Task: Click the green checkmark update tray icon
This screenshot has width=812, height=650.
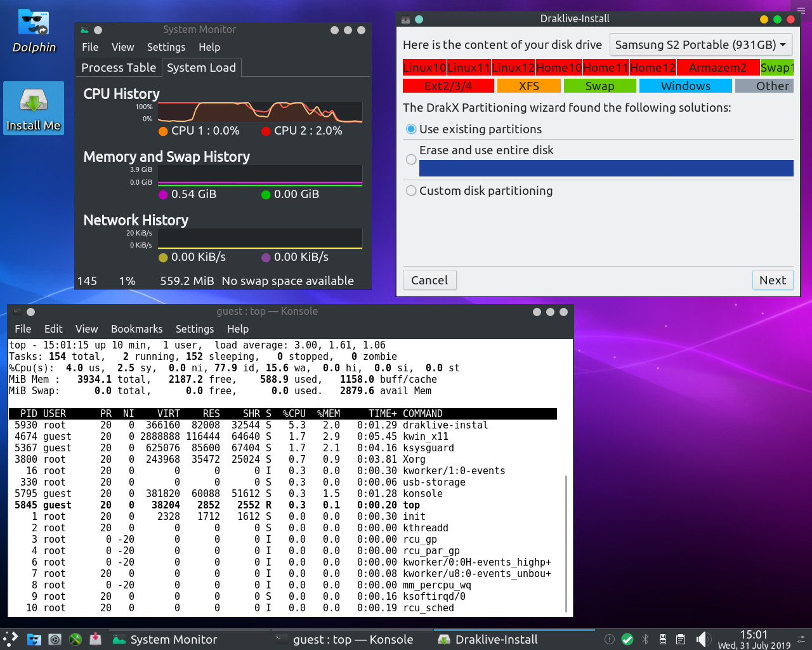Action: (627, 639)
